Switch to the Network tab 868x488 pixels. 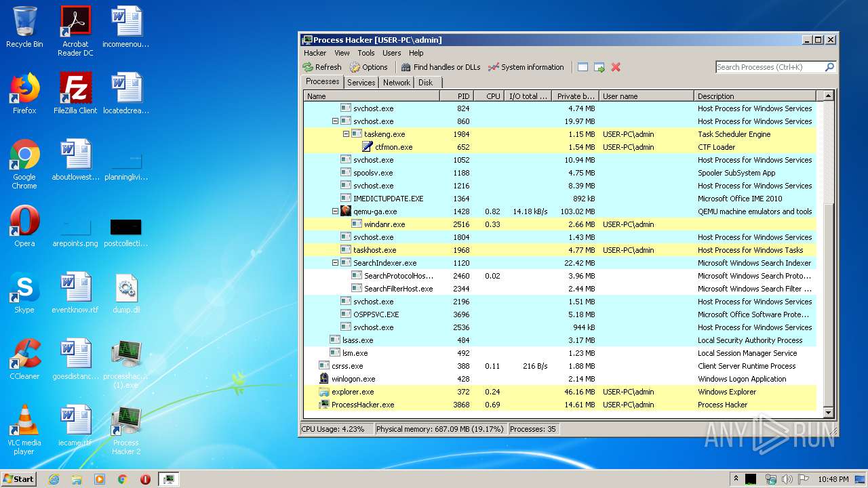pyautogui.click(x=397, y=83)
